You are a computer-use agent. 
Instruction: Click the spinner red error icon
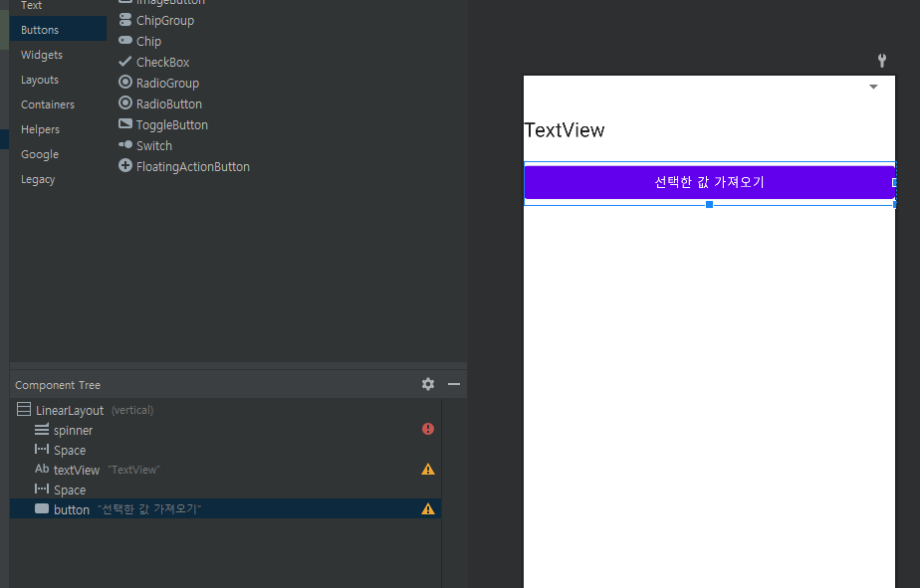(428, 429)
